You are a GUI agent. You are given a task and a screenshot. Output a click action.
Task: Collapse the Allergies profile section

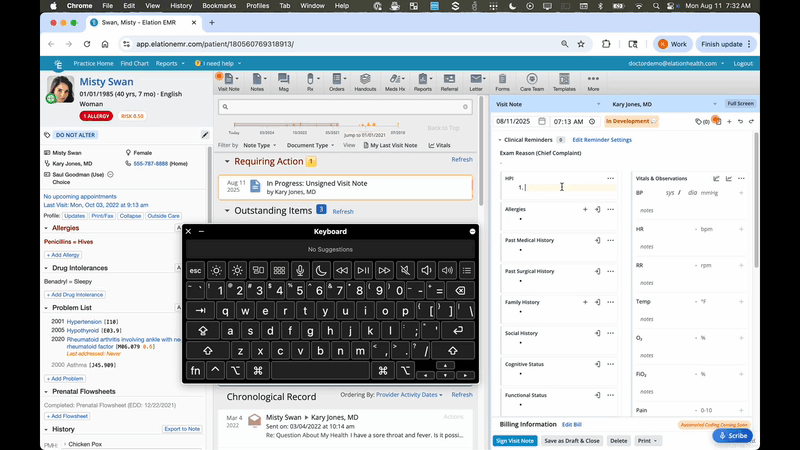(x=46, y=228)
